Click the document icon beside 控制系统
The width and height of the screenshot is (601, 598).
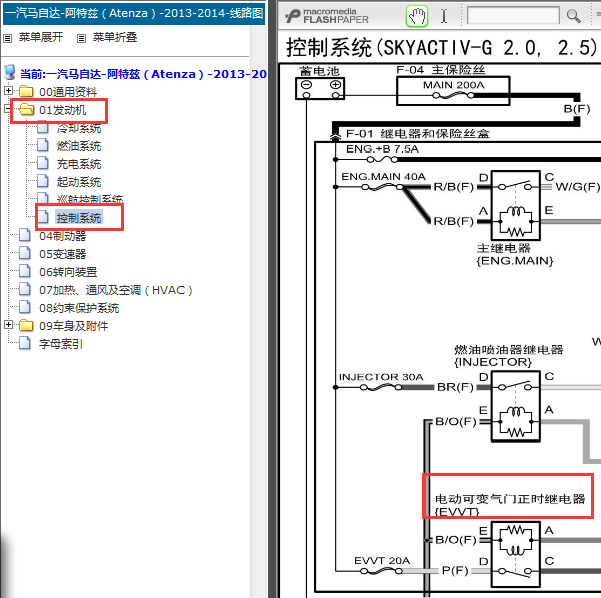click(43, 217)
